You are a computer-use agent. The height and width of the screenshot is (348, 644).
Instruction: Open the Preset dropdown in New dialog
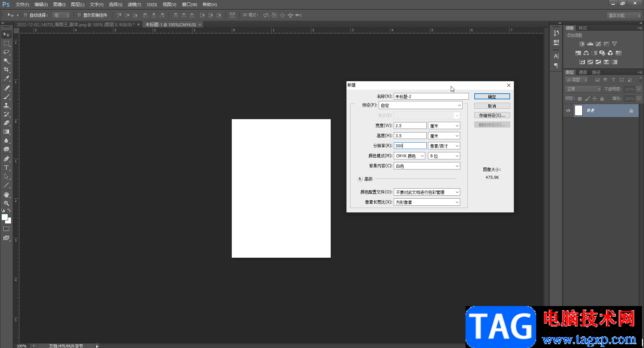(420, 105)
